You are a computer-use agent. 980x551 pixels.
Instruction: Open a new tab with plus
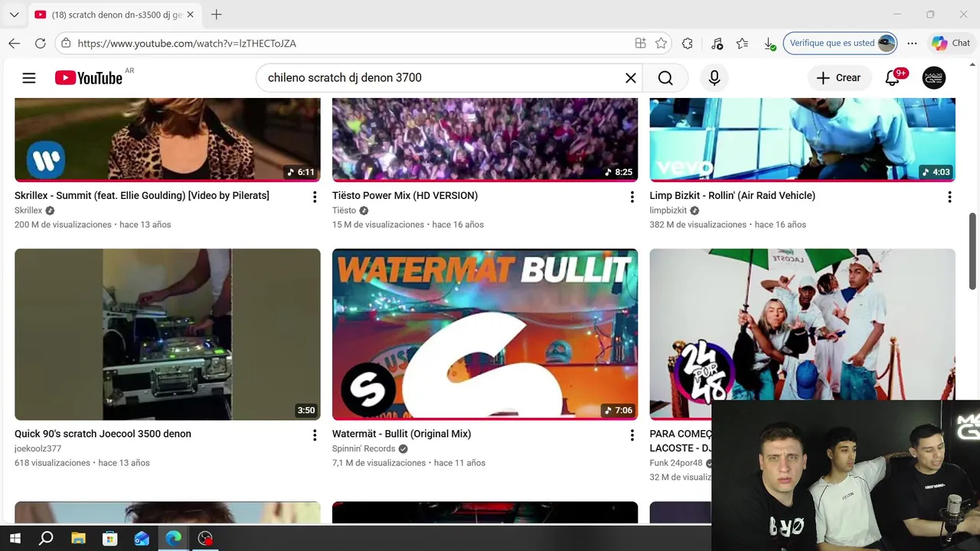(x=217, y=15)
